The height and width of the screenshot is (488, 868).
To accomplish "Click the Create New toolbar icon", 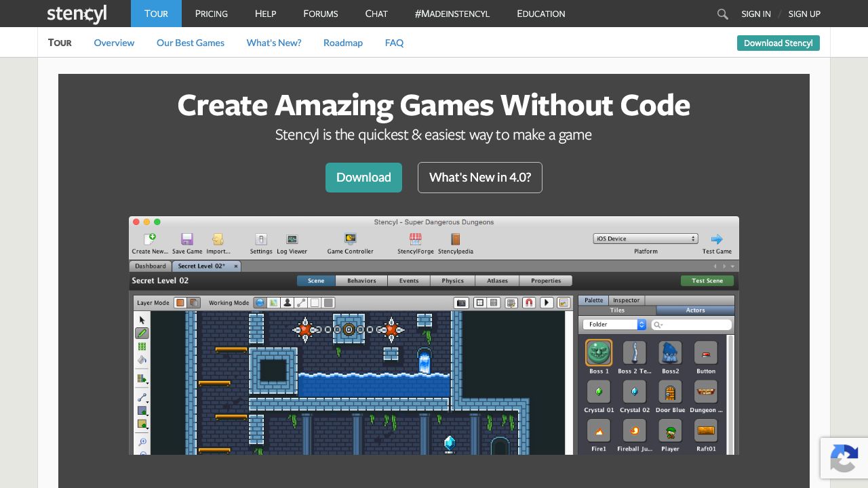I will 150,239.
